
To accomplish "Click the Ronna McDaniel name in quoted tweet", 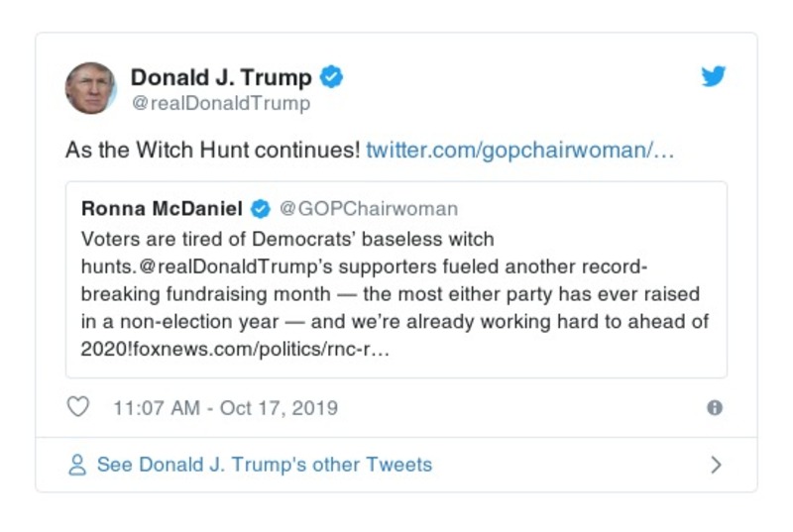I will click(163, 209).
